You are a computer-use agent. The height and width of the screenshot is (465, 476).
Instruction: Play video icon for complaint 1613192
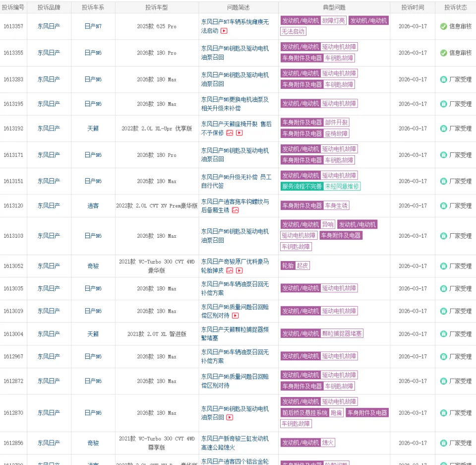tap(239, 133)
